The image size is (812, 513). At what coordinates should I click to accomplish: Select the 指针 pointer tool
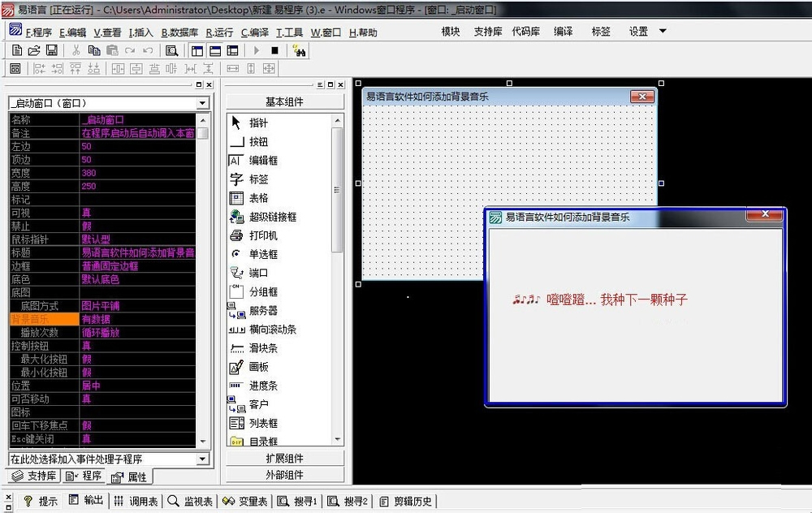pos(258,123)
